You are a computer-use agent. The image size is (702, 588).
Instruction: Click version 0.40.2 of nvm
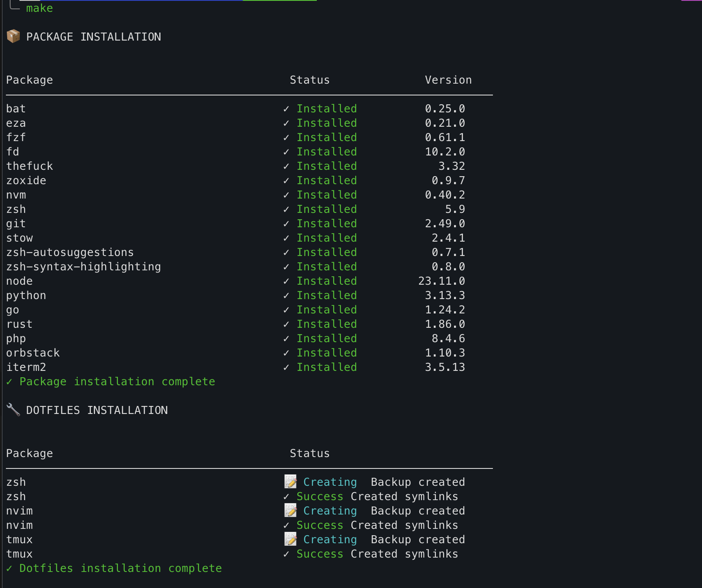pyautogui.click(x=445, y=195)
